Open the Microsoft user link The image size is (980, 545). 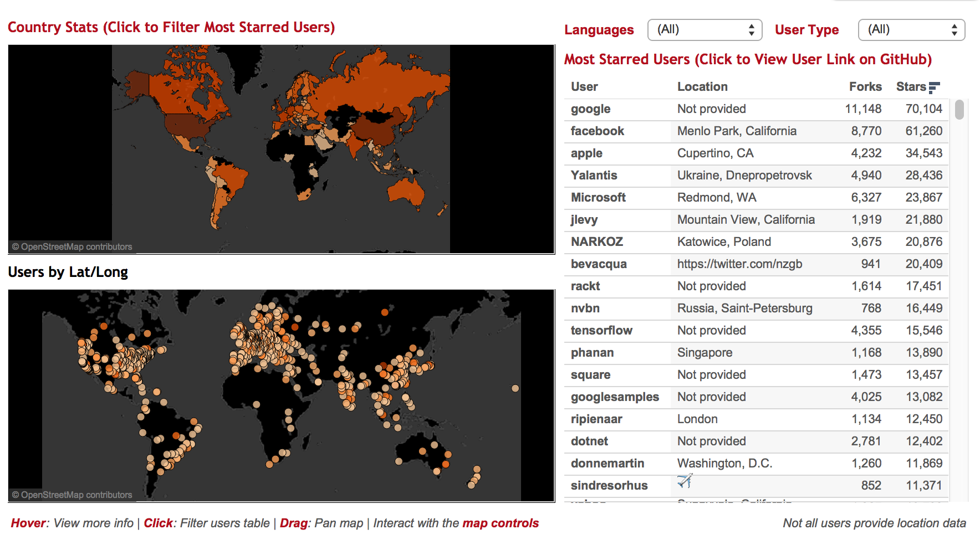coord(598,198)
